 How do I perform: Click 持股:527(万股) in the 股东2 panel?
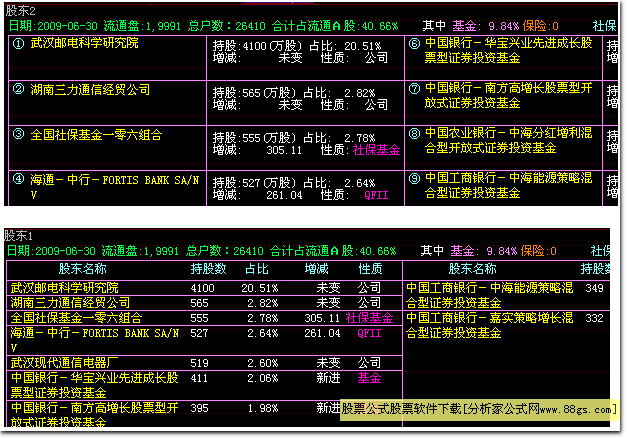tap(254, 183)
